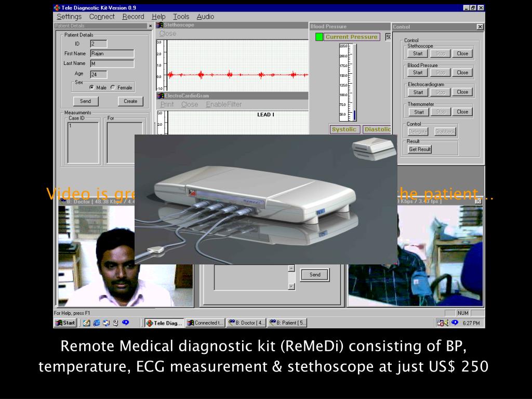Click the green Current Pressure indicator square
The width and height of the screenshot is (532, 399).
click(x=319, y=37)
